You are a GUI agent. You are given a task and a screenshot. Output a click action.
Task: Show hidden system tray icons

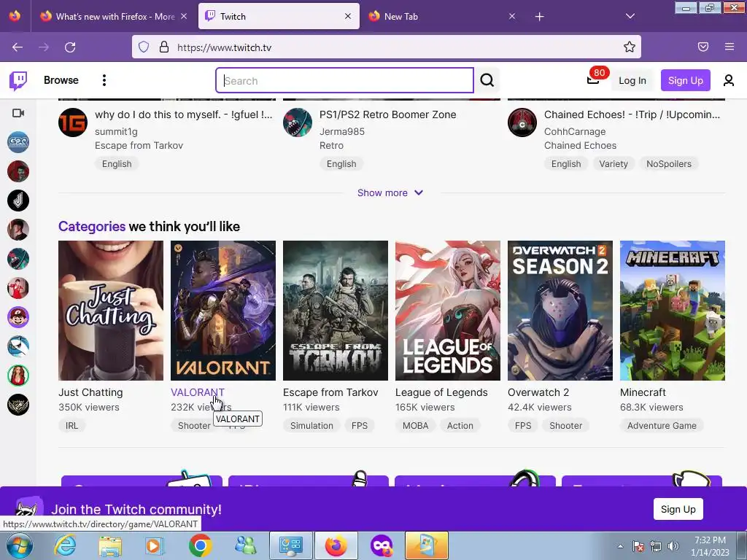tap(620, 546)
